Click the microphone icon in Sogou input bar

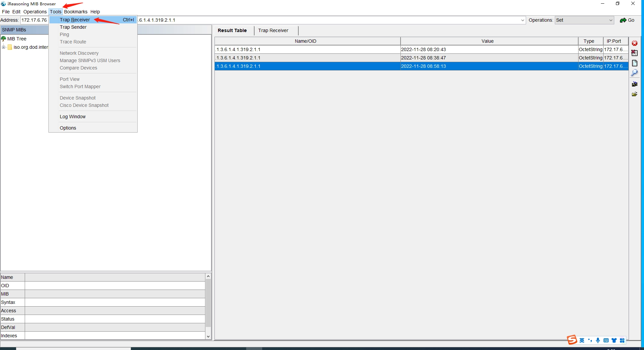pos(598,340)
